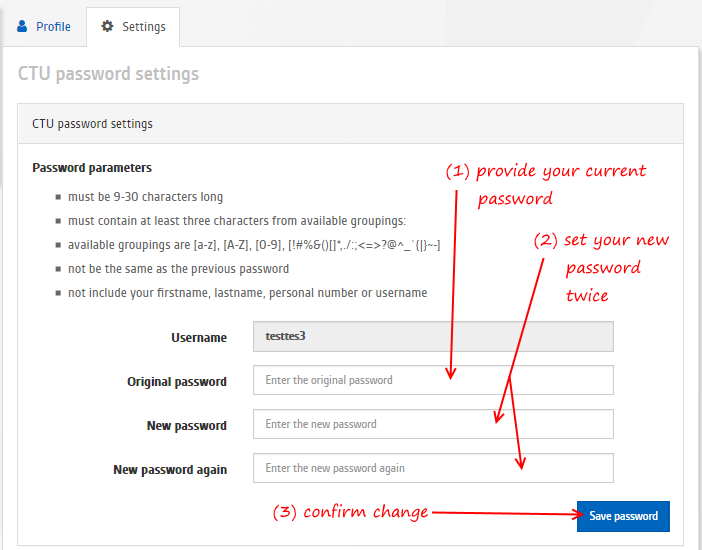Click the 9-30 characters long rule
The image size is (702, 550).
click(146, 197)
